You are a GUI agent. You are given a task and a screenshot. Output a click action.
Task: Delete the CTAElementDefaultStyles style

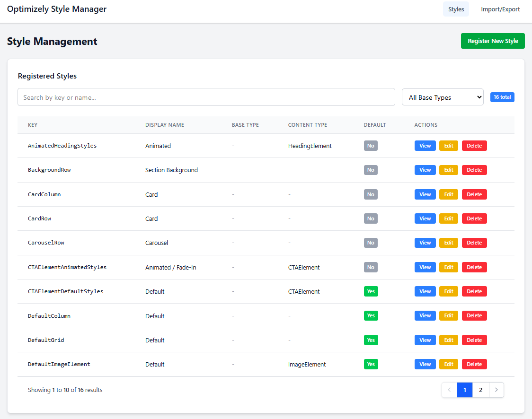click(x=474, y=291)
